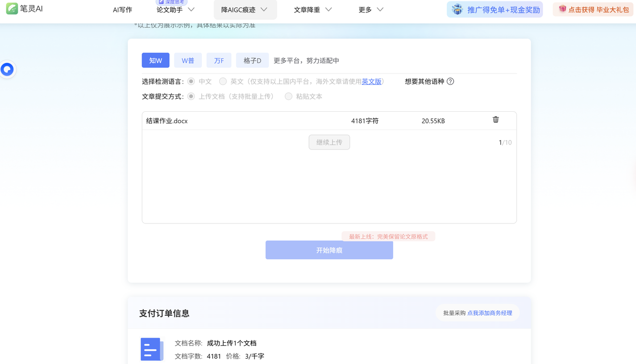The height and width of the screenshot is (364, 636).
Task: Open the 英文版 link
Action: (372, 81)
